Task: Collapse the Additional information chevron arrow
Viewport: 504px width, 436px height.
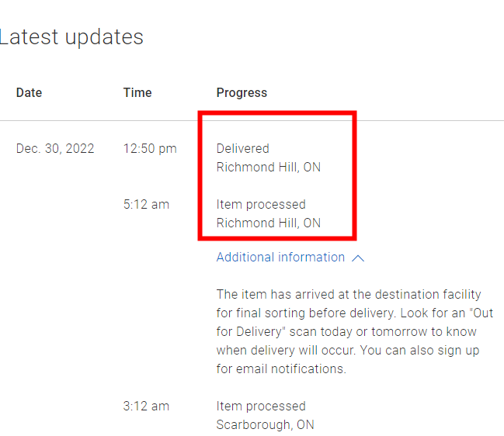Action: (x=358, y=258)
